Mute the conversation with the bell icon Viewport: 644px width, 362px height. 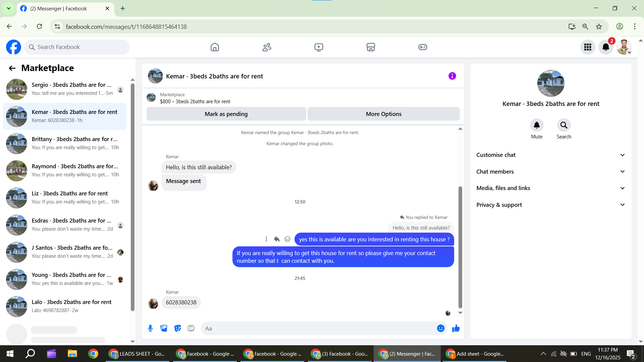[537, 125]
